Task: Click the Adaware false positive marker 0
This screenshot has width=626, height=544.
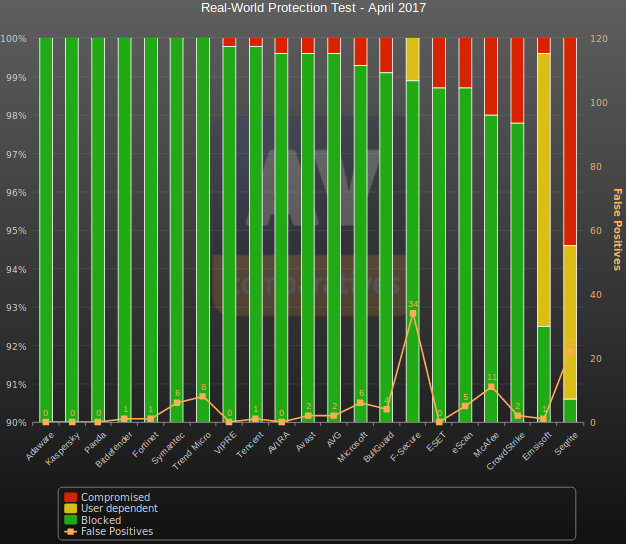Action: tap(46, 422)
